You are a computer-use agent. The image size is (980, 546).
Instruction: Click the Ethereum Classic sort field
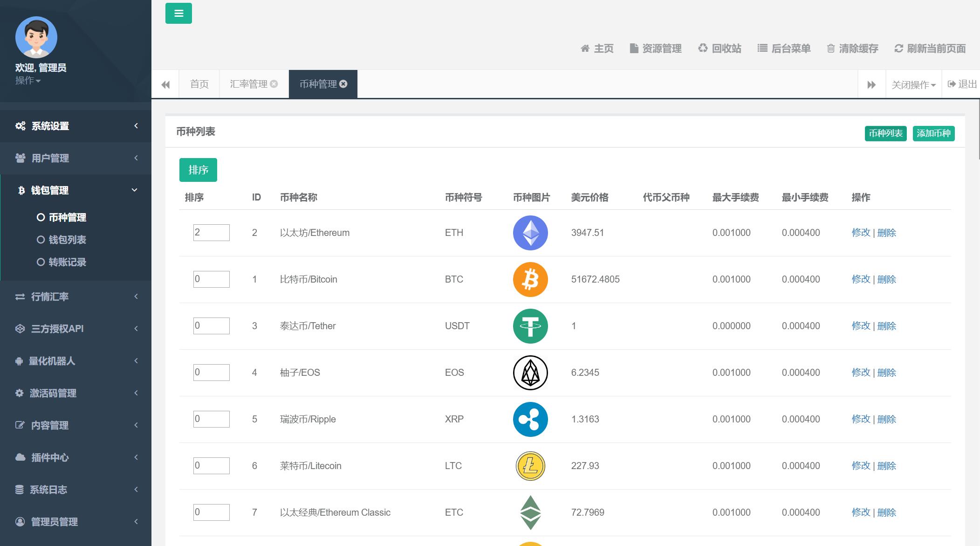212,512
